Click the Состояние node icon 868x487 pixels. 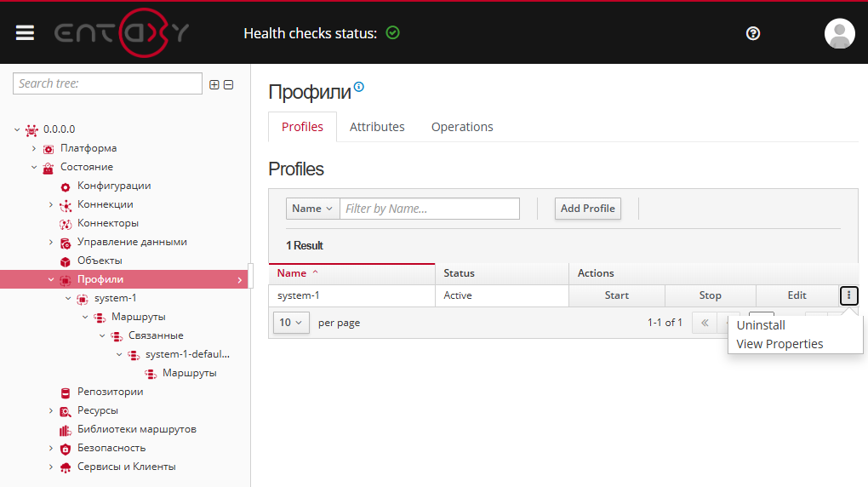pyautogui.click(x=49, y=168)
